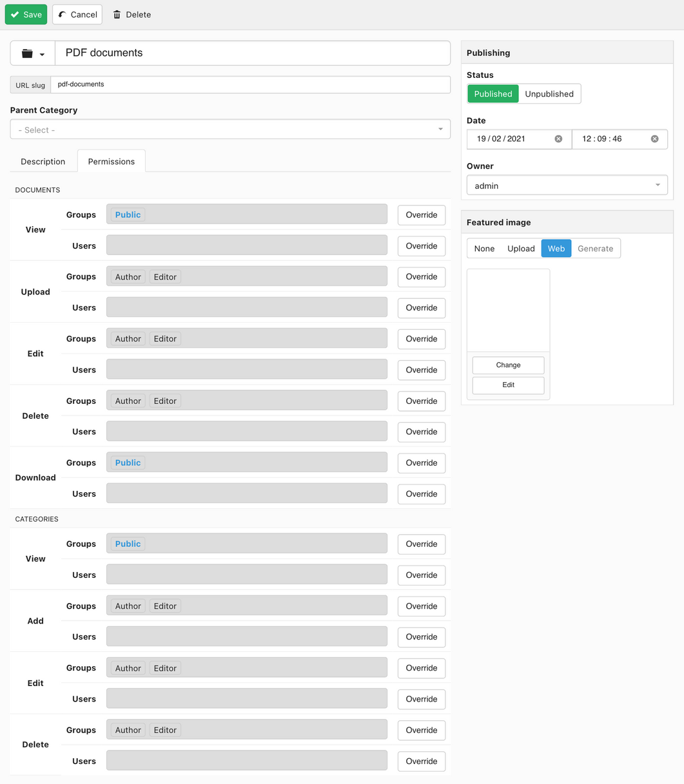Override Documents Download Users permission
684x784 pixels.
pos(422,494)
